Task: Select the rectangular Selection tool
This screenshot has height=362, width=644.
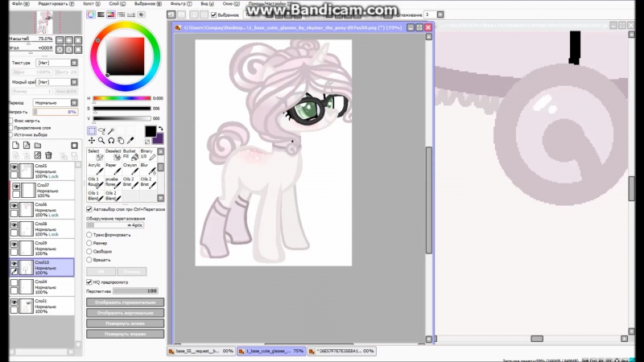Action: coord(92,131)
